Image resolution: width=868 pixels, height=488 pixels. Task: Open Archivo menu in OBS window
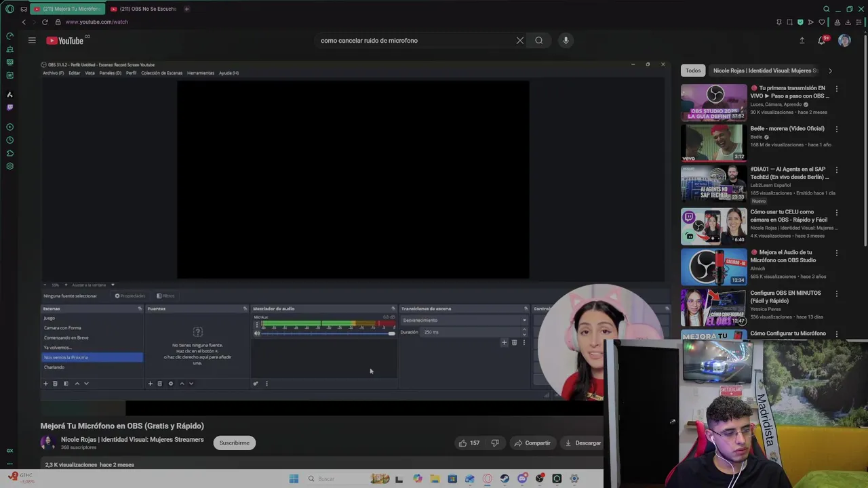(54, 73)
